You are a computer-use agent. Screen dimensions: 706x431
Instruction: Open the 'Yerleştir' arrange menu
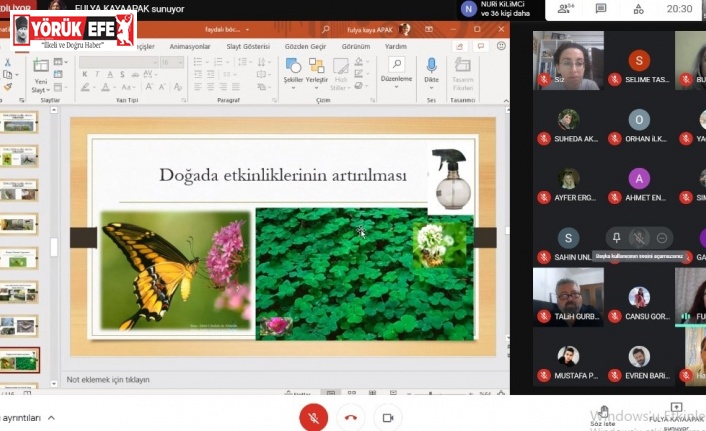317,73
